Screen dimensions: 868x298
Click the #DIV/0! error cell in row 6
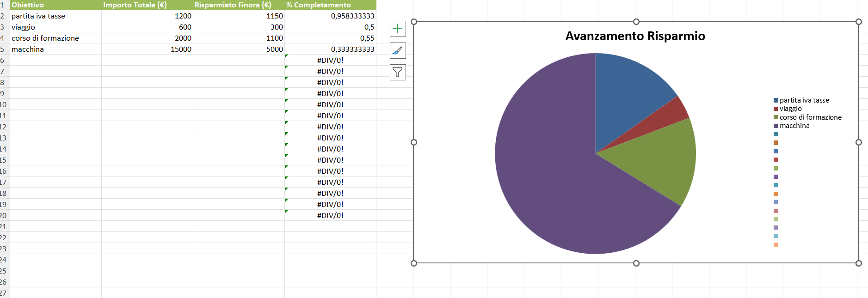click(330, 60)
